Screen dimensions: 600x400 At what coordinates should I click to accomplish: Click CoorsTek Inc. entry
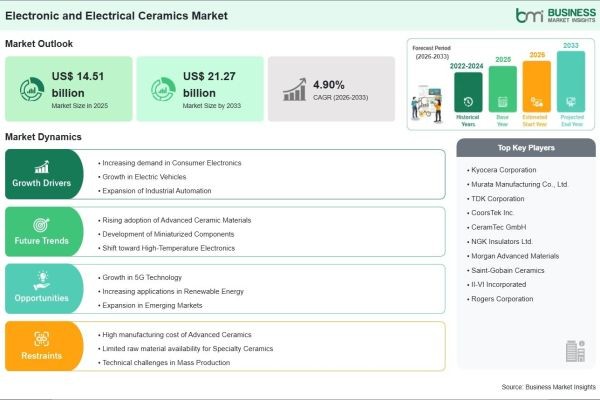[x=491, y=212]
